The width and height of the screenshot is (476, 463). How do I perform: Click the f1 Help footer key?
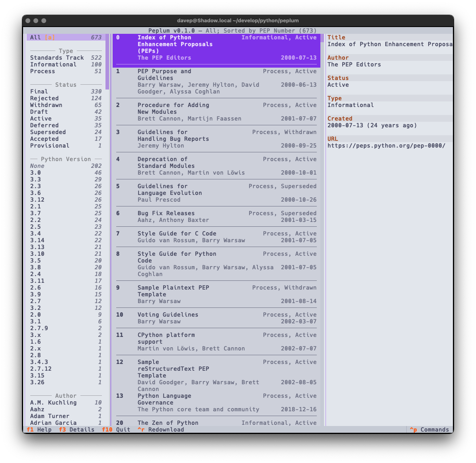[39, 430]
